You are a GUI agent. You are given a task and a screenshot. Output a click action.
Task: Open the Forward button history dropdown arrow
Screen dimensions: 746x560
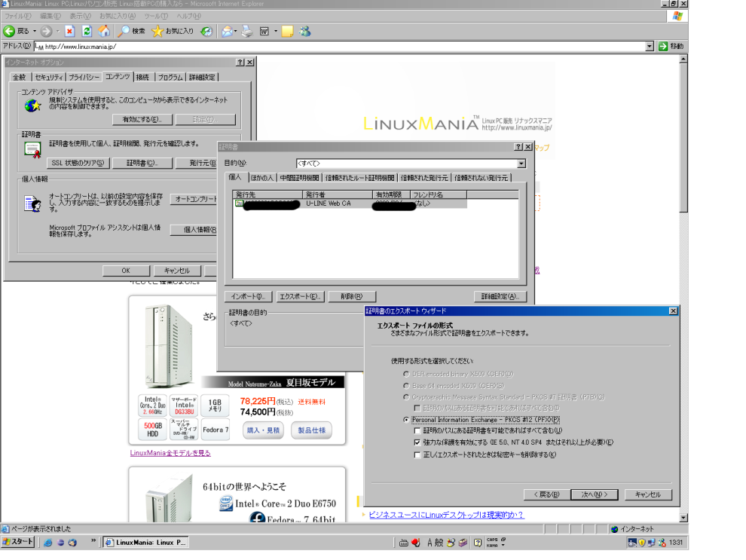point(57,32)
